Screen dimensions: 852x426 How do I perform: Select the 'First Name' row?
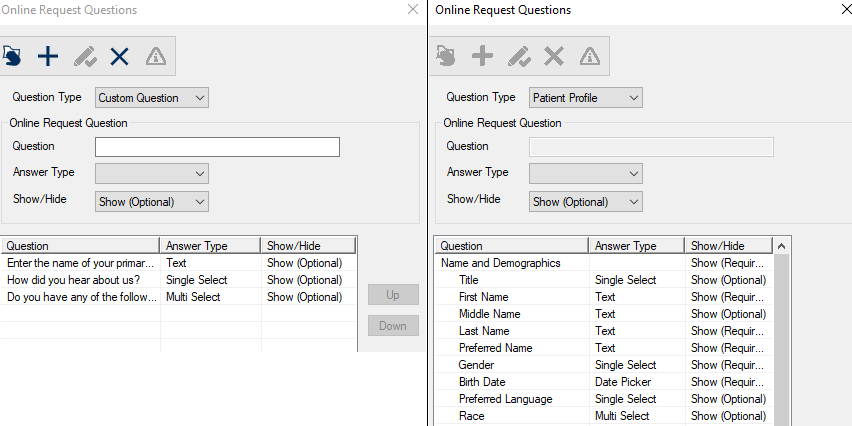604,297
